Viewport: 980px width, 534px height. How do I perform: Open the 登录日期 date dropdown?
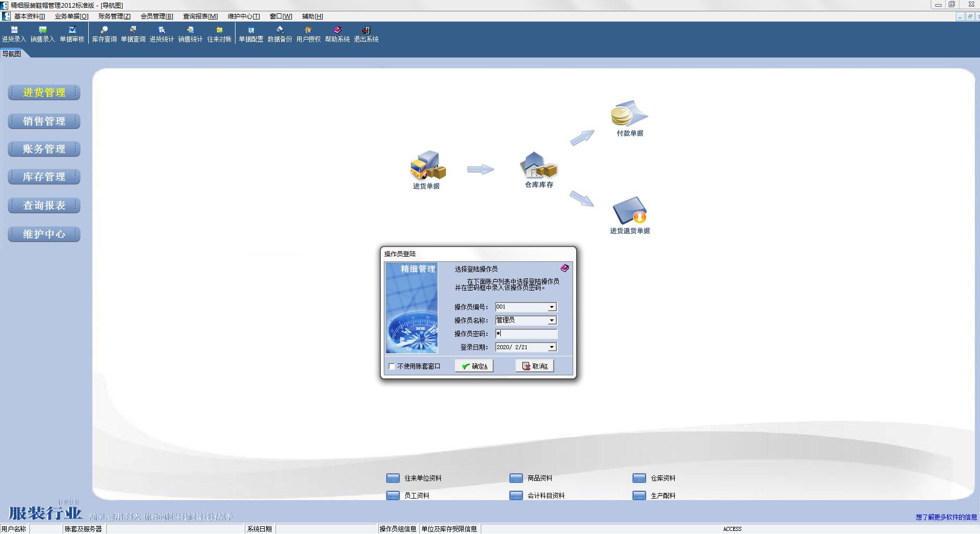(552, 347)
